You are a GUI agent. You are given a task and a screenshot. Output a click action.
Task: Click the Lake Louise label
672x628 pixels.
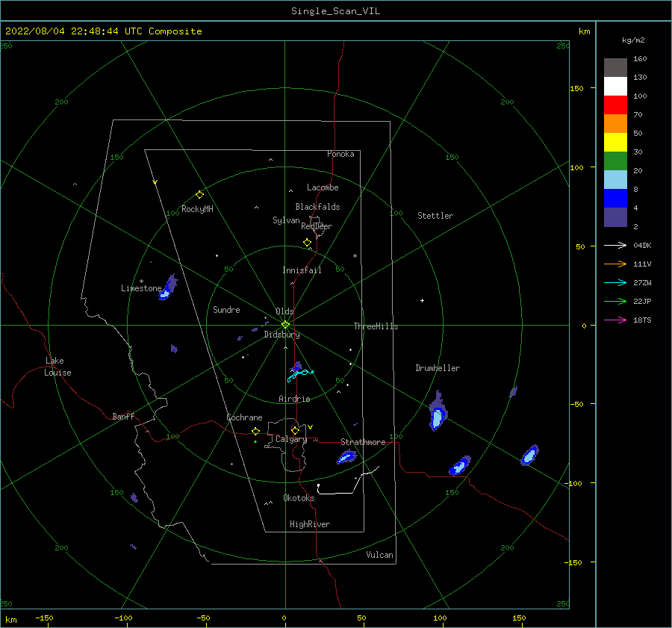(57, 367)
